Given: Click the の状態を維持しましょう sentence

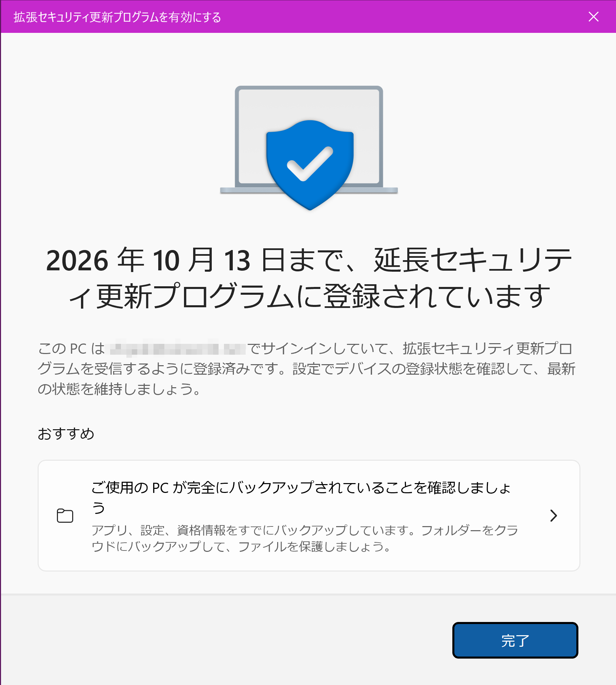Looking at the screenshot, I should 119,389.
